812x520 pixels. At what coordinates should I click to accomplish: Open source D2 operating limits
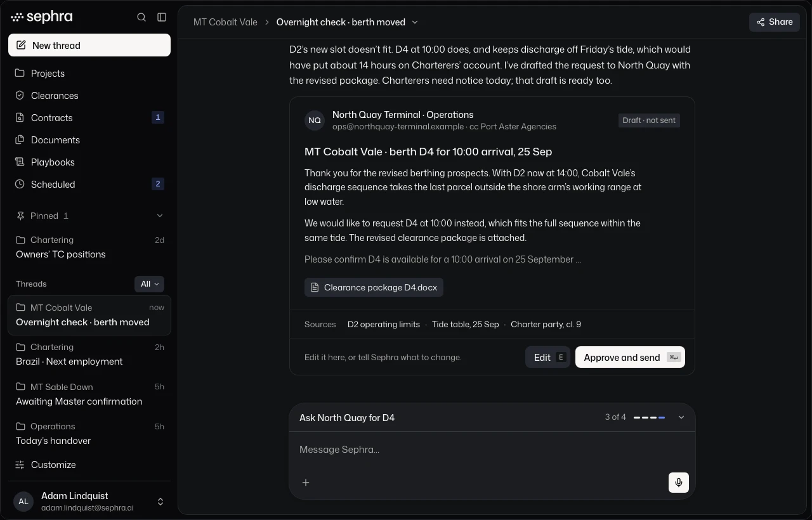[384, 325]
